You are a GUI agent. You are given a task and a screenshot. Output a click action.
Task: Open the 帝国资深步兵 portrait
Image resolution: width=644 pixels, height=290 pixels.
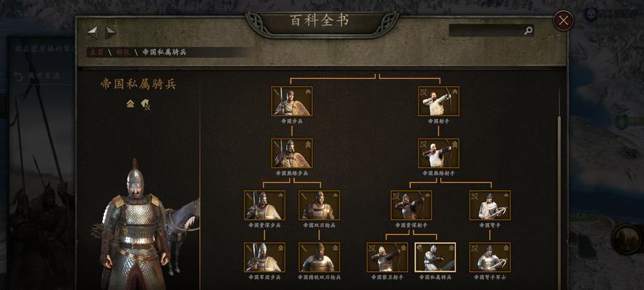click(x=264, y=205)
